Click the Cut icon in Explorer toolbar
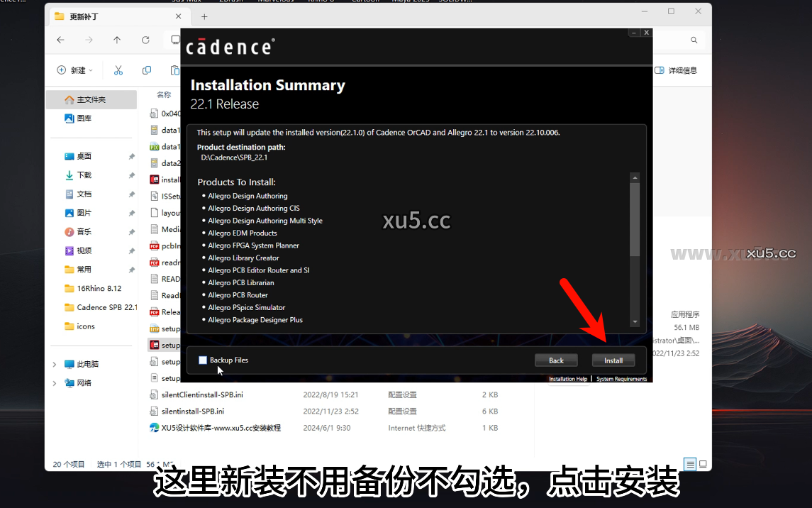The image size is (812, 508). point(118,70)
